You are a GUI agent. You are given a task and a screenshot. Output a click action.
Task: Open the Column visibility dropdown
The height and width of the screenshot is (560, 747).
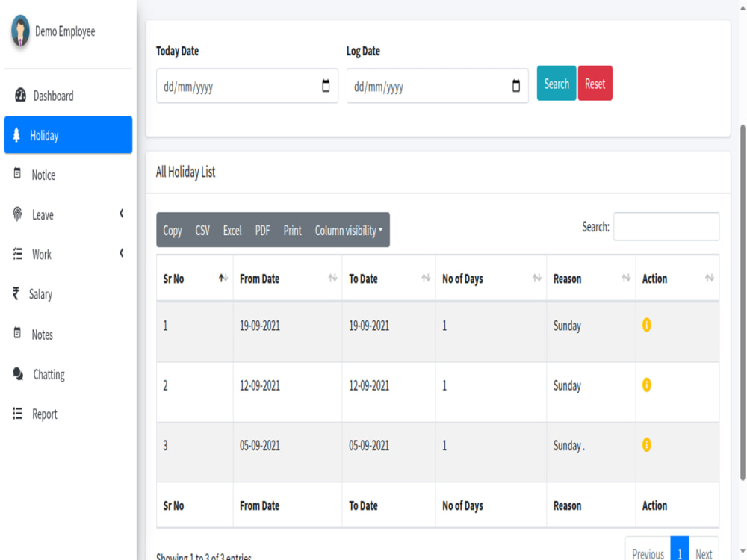[349, 230]
